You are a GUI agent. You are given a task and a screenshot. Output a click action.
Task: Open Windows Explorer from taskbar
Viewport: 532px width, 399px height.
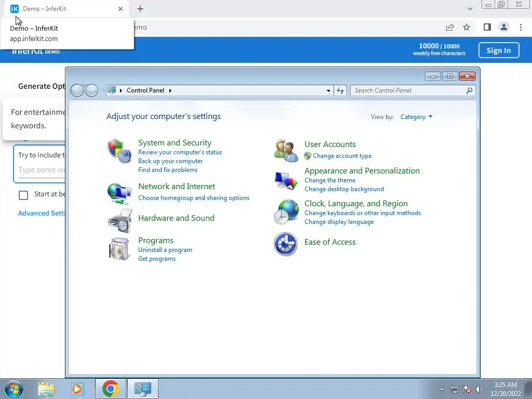click(x=46, y=389)
